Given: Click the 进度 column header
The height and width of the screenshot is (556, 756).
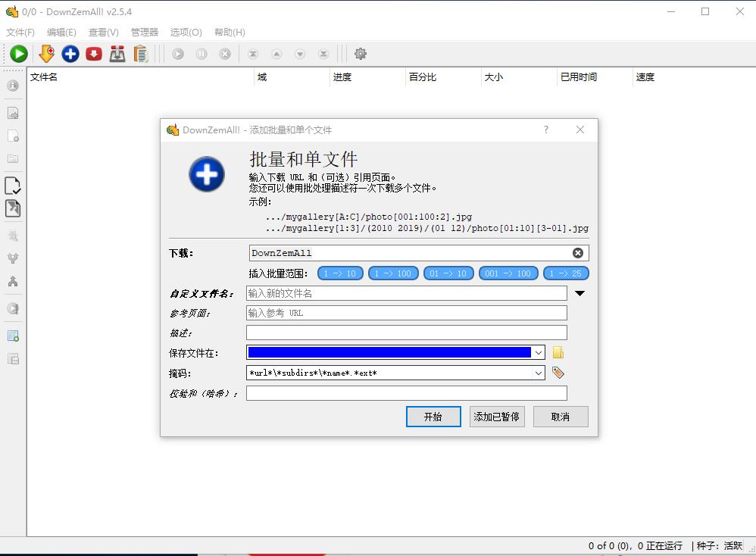Looking at the screenshot, I should click(x=367, y=77).
